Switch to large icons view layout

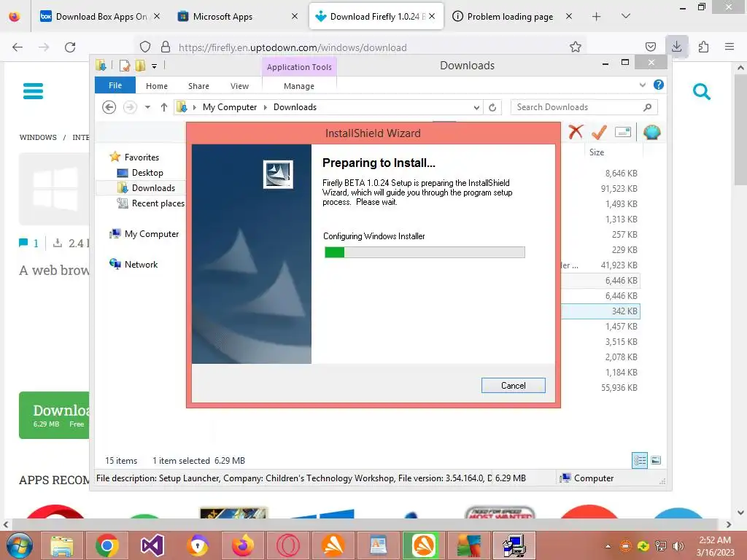click(x=656, y=460)
